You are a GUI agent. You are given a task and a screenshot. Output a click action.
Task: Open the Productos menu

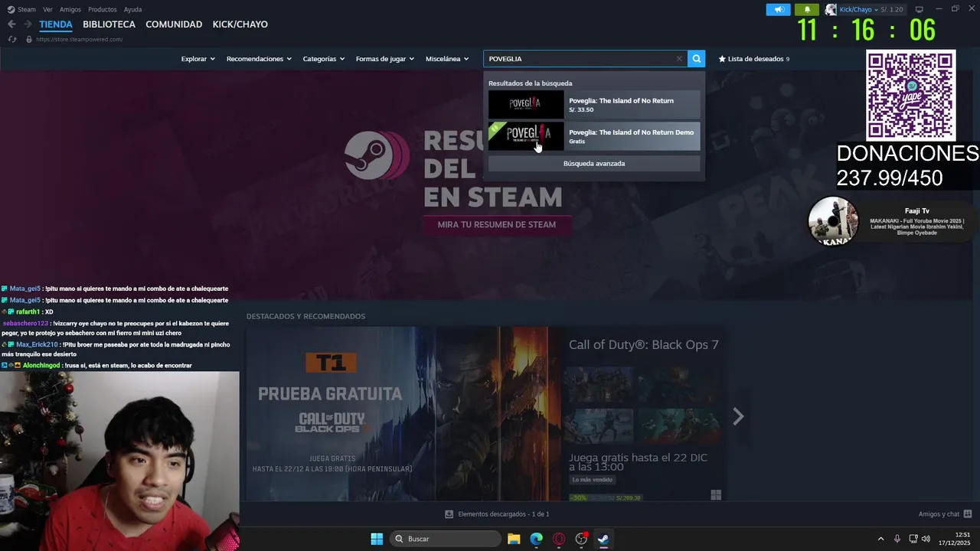103,9
